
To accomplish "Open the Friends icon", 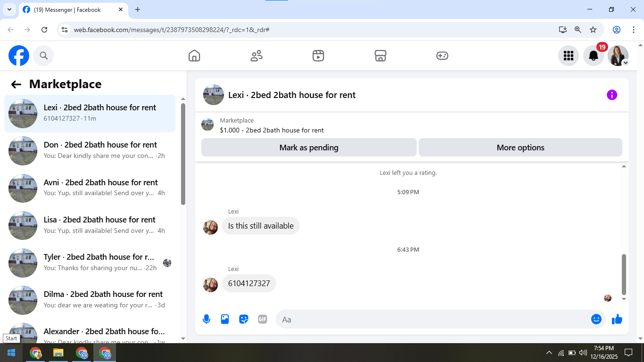I will click(256, 56).
